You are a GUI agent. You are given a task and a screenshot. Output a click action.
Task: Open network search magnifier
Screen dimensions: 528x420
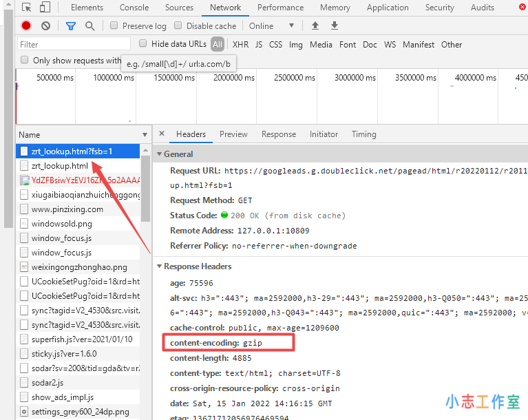point(89,26)
